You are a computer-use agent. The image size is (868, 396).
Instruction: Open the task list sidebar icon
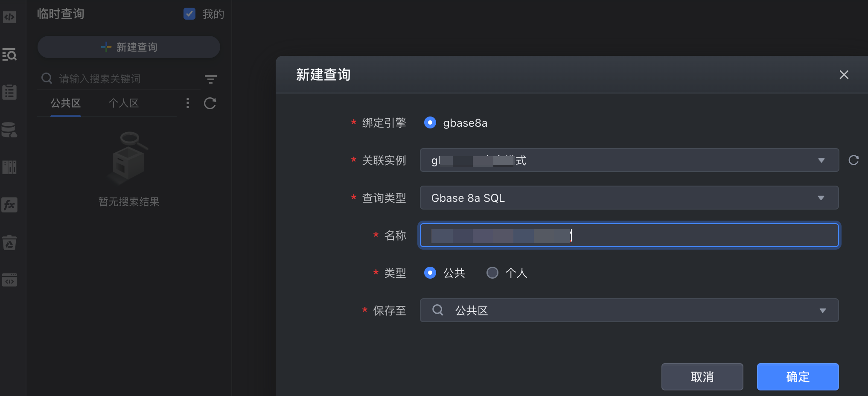(9, 92)
